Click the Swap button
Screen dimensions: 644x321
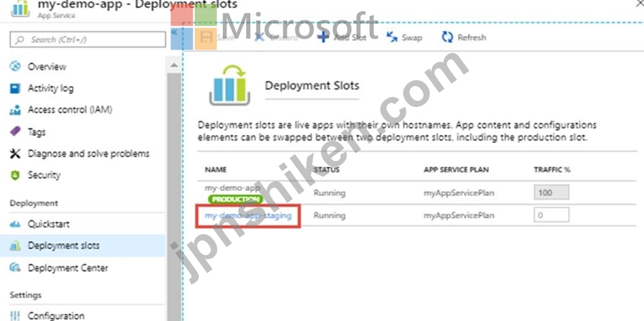(404, 37)
